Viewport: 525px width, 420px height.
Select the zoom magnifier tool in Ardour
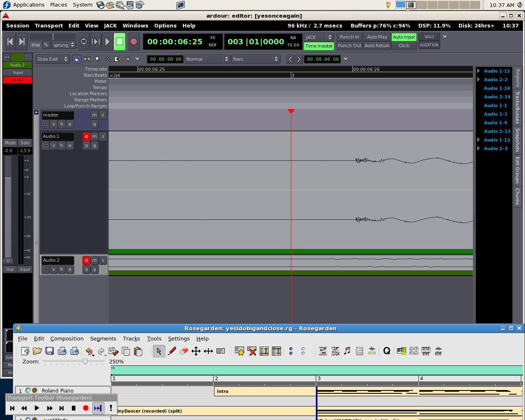coord(97,59)
